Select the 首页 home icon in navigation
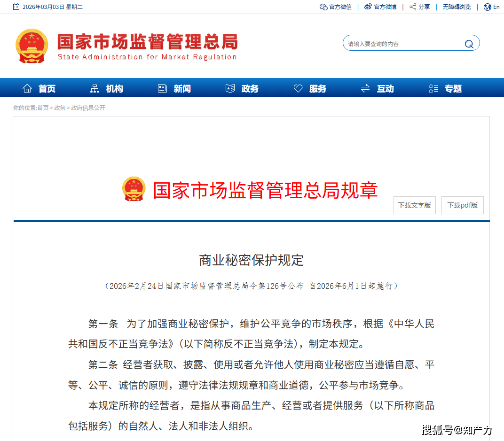504x441 pixels. coord(27,88)
